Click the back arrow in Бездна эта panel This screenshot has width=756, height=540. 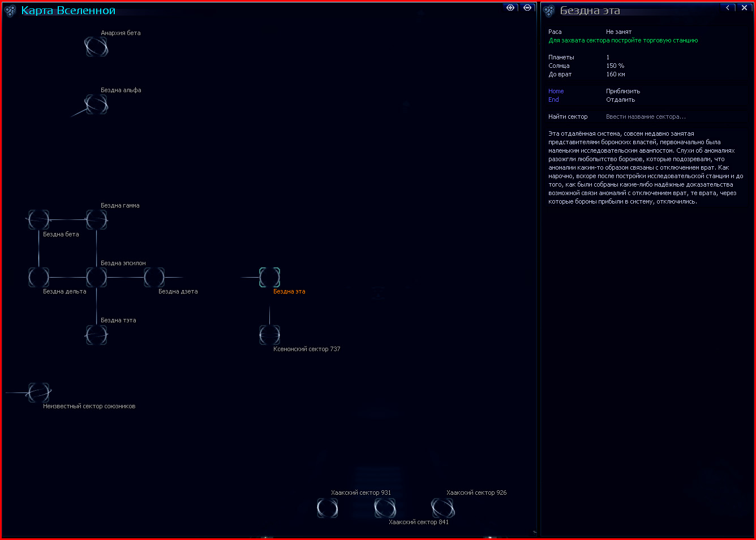tap(728, 8)
